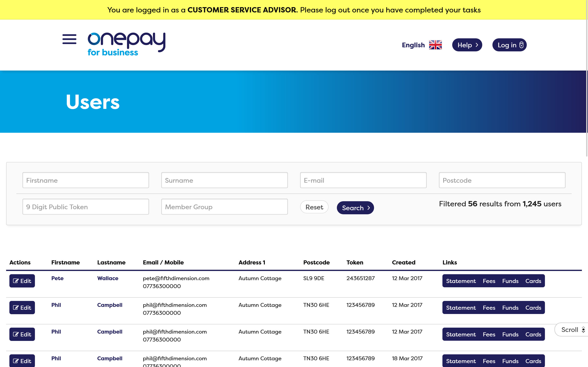Open the Help chevron button
This screenshot has height=367, width=588.
467,45
